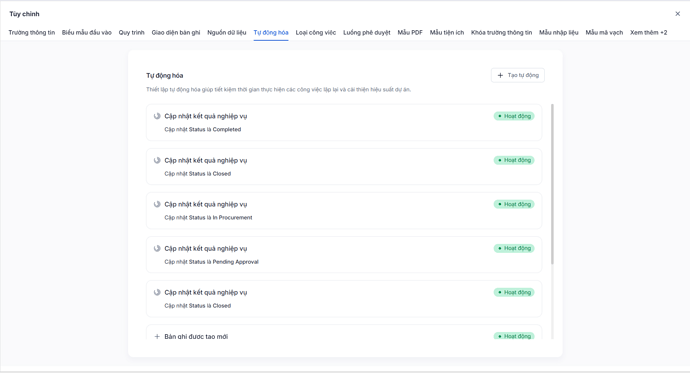Click plus icon in Tạo tự động
Screen dimensions: 690x373
point(500,75)
